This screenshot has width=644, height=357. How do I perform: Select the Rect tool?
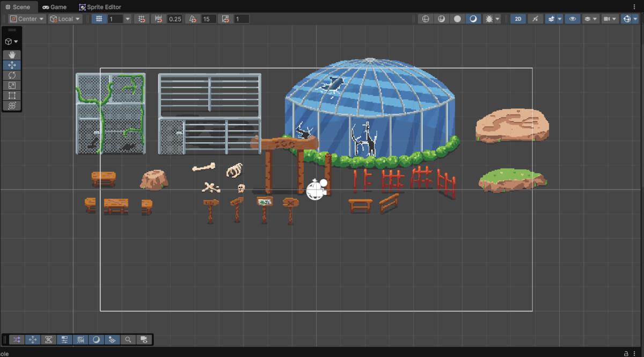[x=12, y=96]
